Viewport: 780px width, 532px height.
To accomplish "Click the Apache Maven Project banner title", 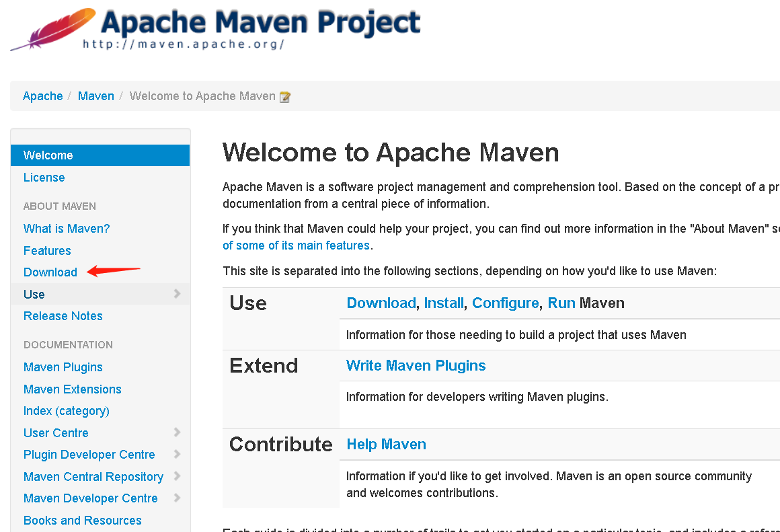I will click(261, 23).
